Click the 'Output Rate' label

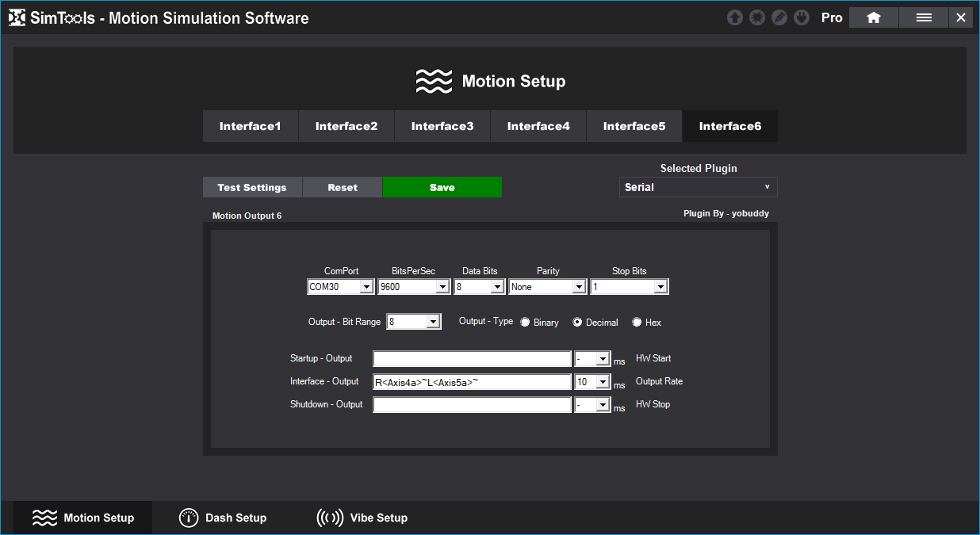pyautogui.click(x=659, y=381)
